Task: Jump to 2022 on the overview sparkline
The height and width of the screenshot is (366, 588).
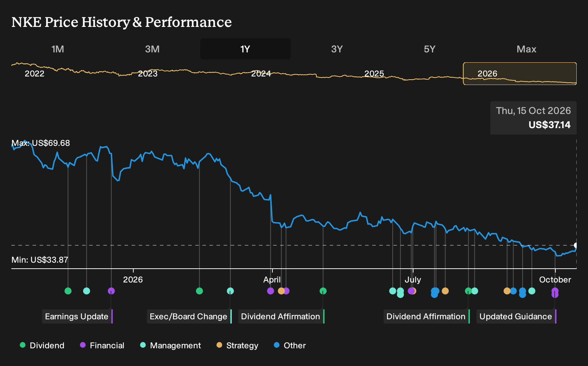Action: coord(35,74)
